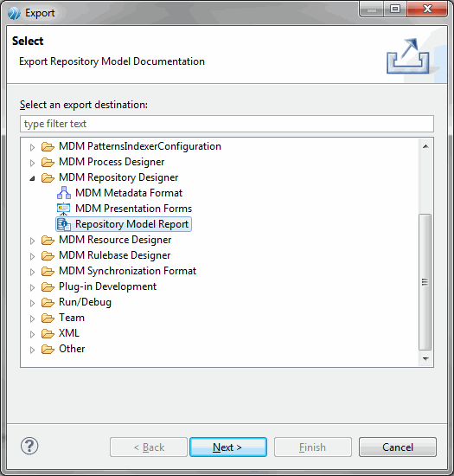
Task: Click the MDM Process Designer folder icon
Action: pos(48,162)
